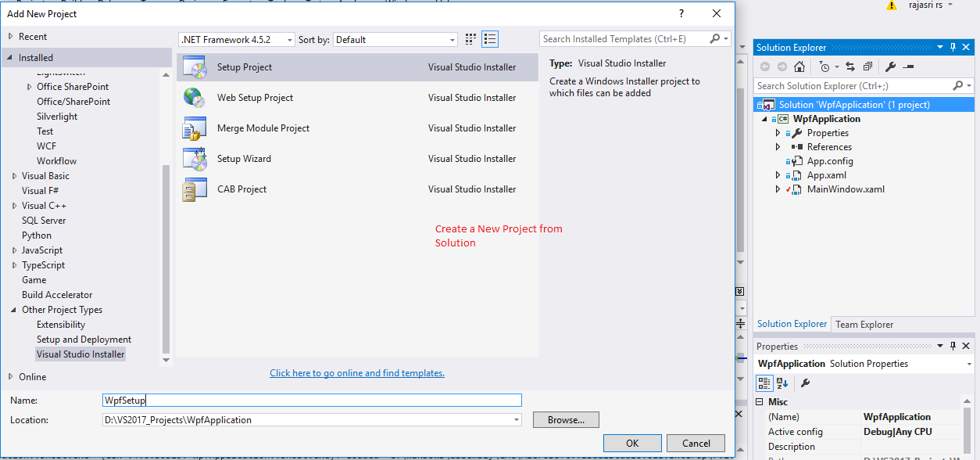Select SQL Server tree item
Image resolution: width=980 pixels, height=460 pixels.
44,221
